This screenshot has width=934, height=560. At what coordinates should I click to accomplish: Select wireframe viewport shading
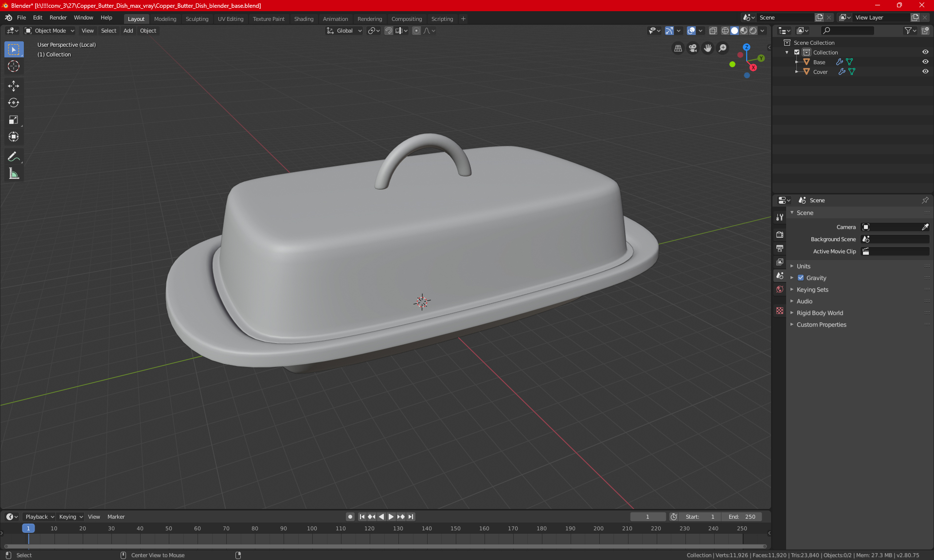[725, 31]
